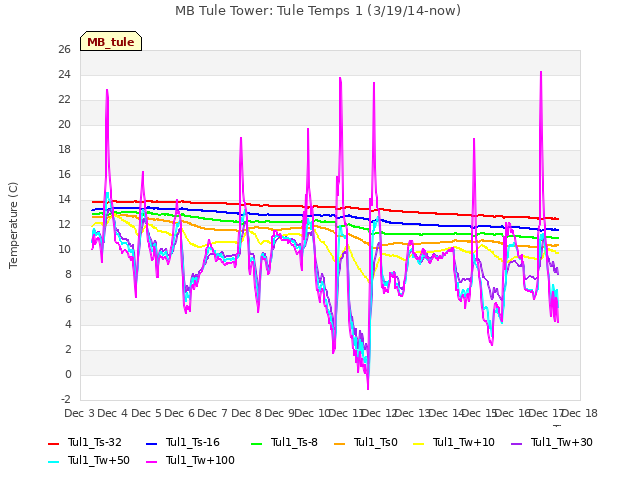Click the blue Tul1_Ts-16 legend swatch
640x480 pixels.
pyautogui.click(x=151, y=444)
